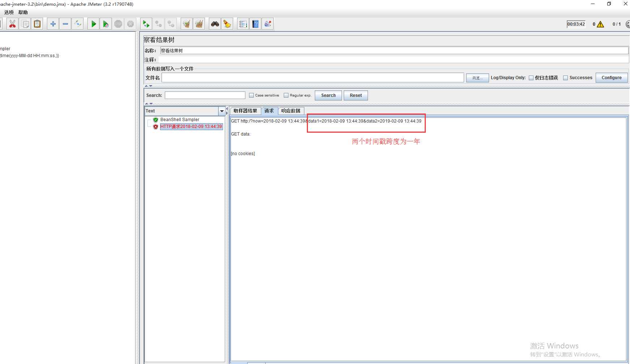Open the Text renderer dropdown
The width and height of the screenshot is (630, 364).
(222, 111)
